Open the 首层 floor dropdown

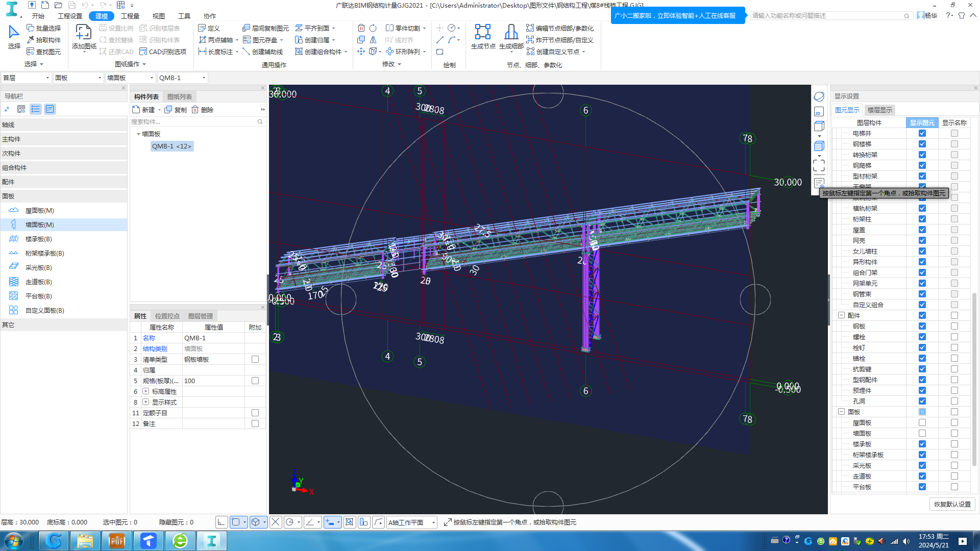[26, 78]
